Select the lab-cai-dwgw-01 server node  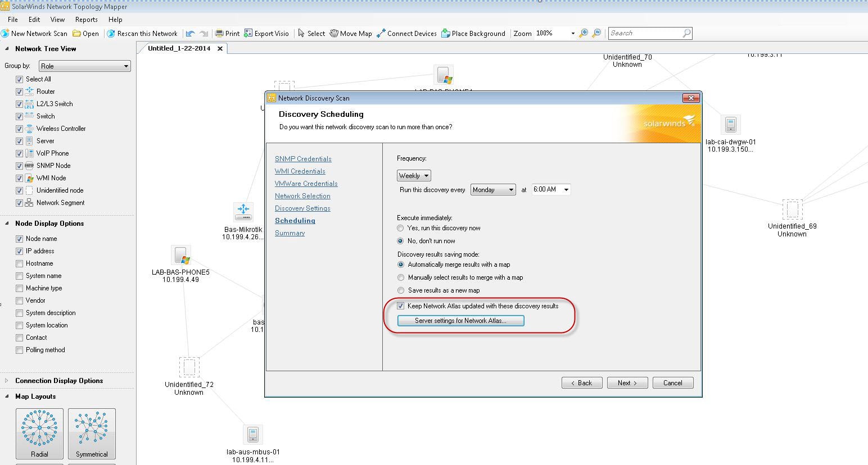pos(730,125)
